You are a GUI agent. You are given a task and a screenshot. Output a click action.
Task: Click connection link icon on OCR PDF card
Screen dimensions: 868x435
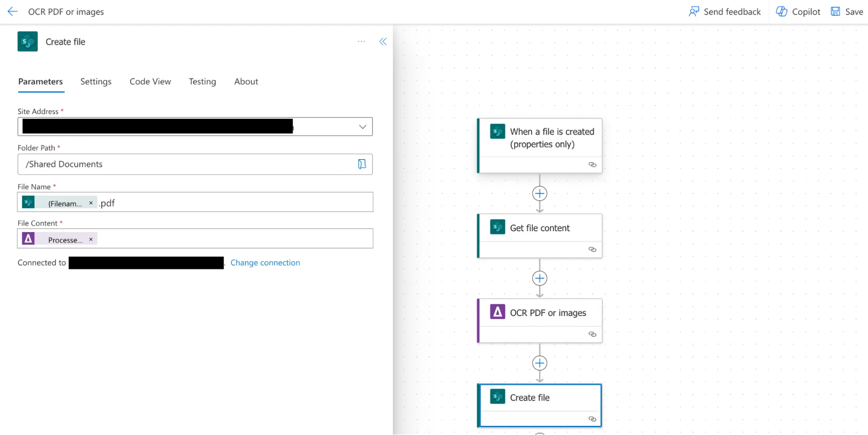pyautogui.click(x=592, y=334)
